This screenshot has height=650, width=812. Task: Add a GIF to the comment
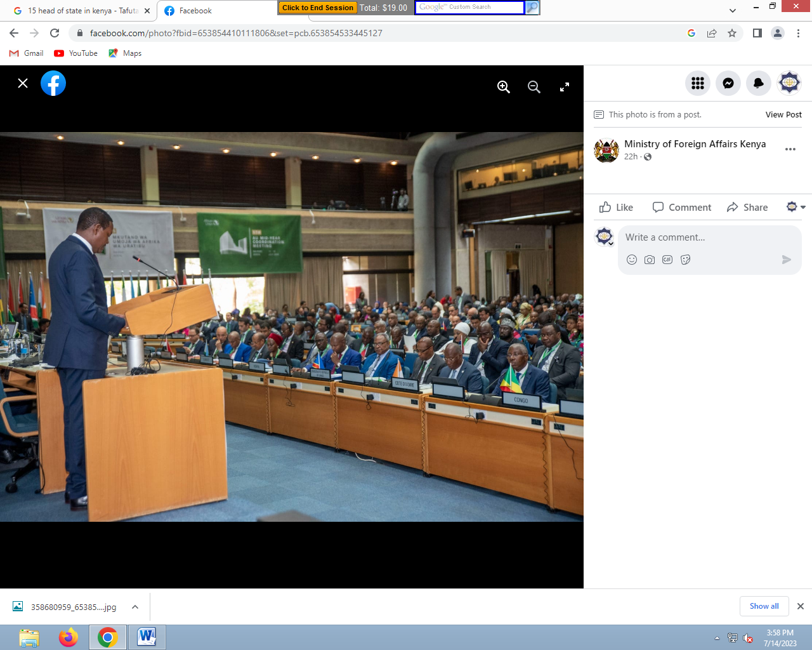tap(667, 260)
